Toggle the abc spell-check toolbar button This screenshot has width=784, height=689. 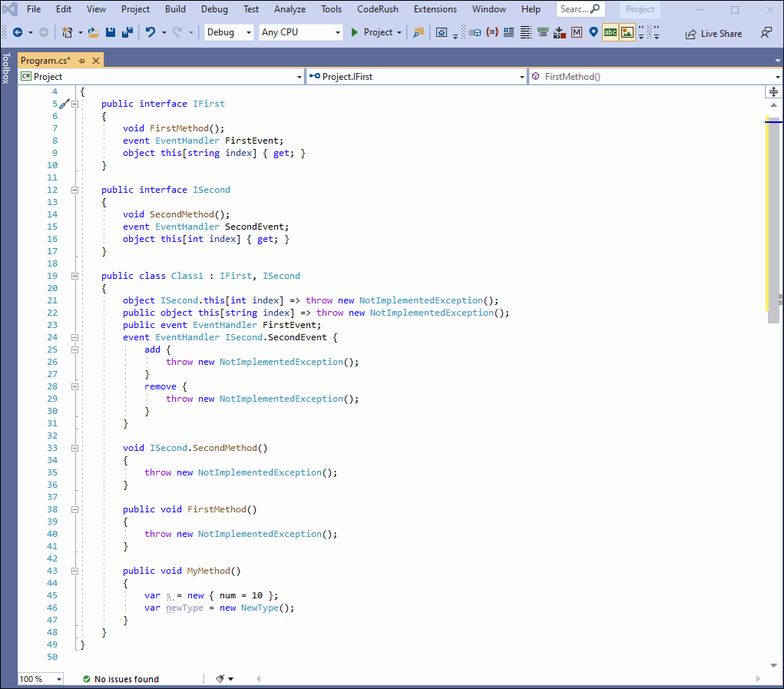[609, 32]
